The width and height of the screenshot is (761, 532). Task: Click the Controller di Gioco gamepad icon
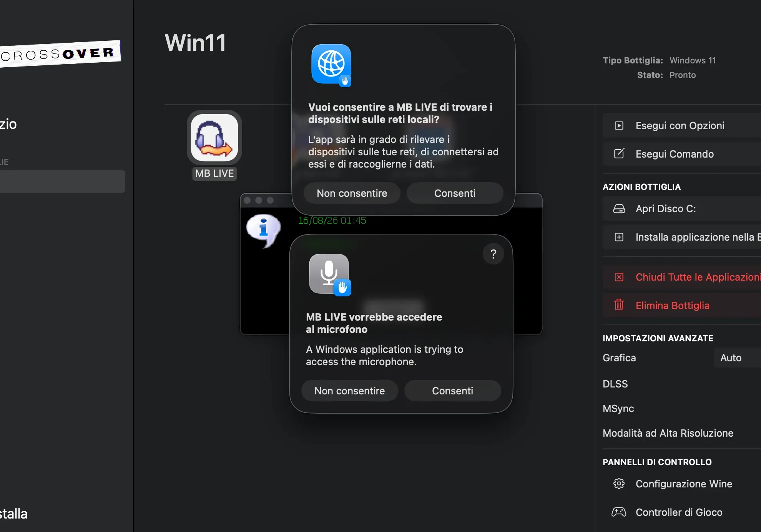pos(619,512)
